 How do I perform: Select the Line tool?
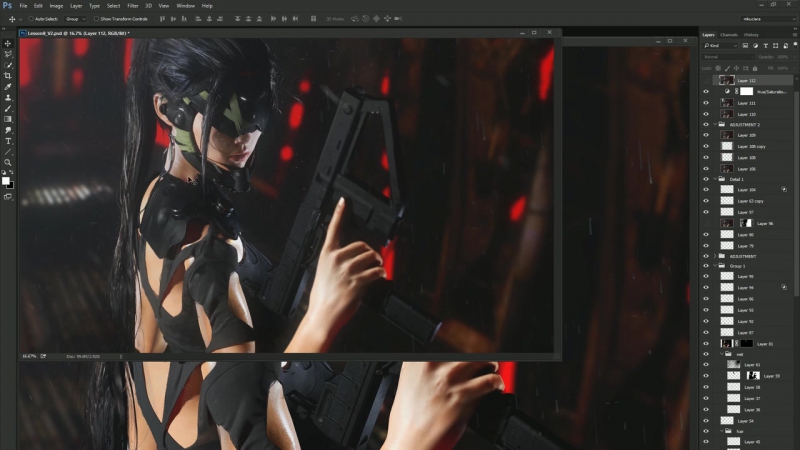[8, 152]
